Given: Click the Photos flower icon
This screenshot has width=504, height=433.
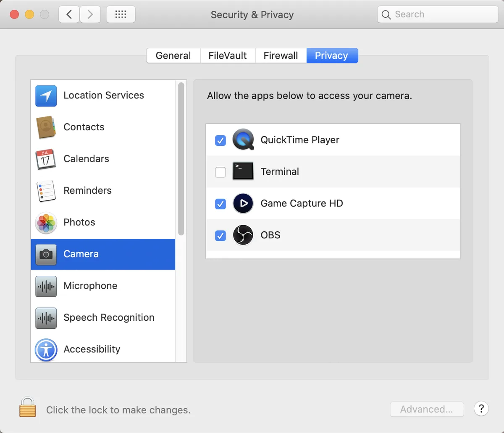Looking at the screenshot, I should click(x=46, y=223).
